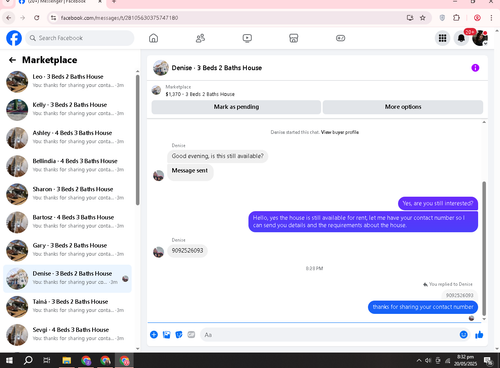The image size is (500, 368).
Task: Open the Friends icon in top navigation
Action: [200, 38]
